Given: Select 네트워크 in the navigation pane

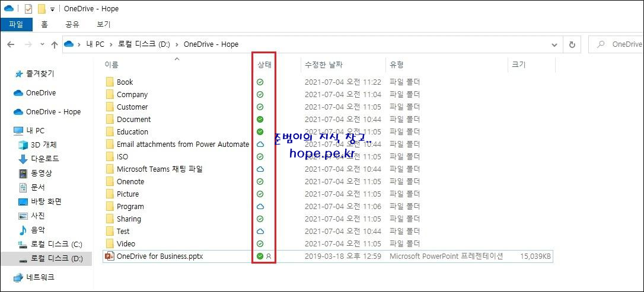Looking at the screenshot, I should [40, 277].
